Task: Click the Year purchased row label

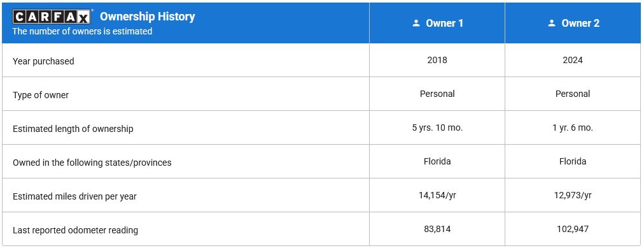Action: [x=43, y=61]
